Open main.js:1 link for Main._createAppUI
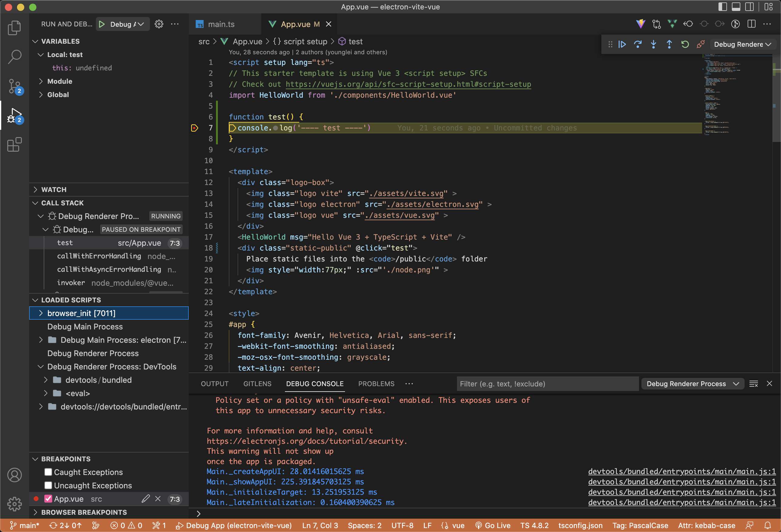This screenshot has height=532, width=781. [x=682, y=472]
